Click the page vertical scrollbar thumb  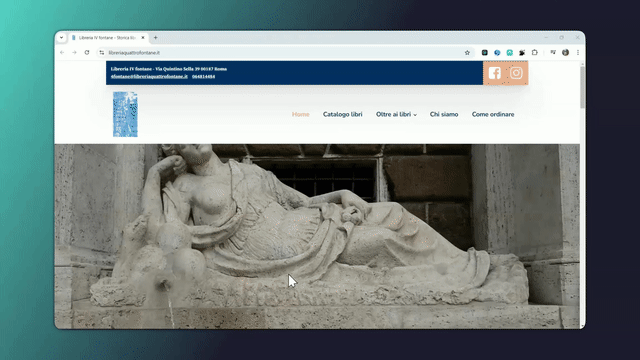(x=582, y=87)
